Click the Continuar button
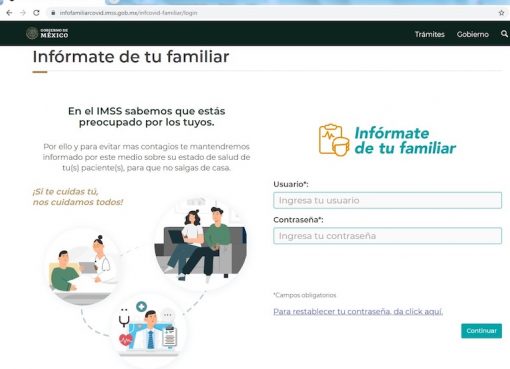This screenshot has width=510, height=369. pyautogui.click(x=481, y=331)
